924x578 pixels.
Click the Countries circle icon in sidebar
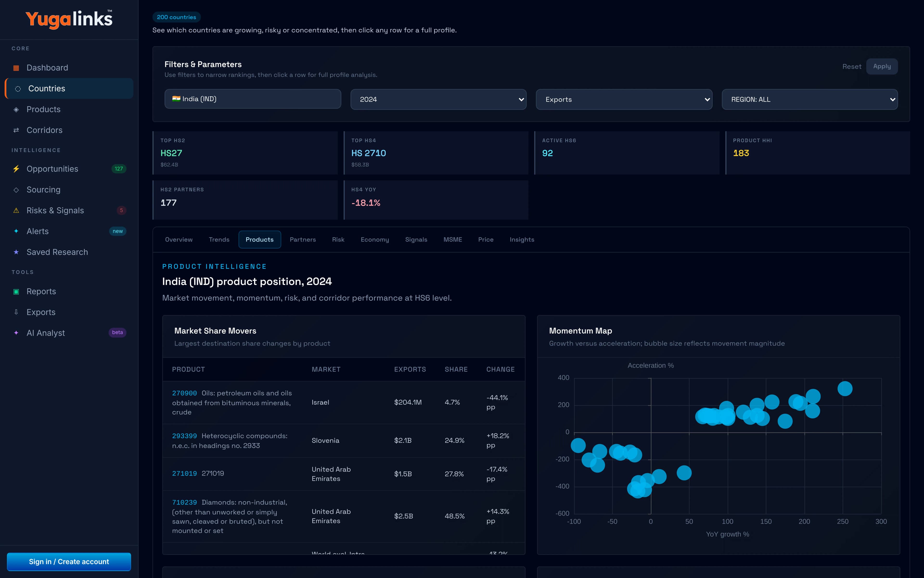coord(18,89)
